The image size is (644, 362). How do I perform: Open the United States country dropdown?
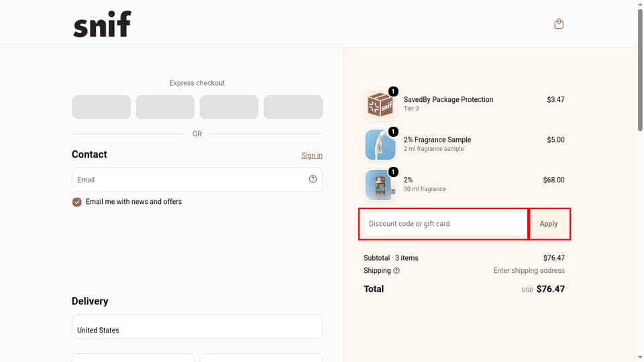197,326
